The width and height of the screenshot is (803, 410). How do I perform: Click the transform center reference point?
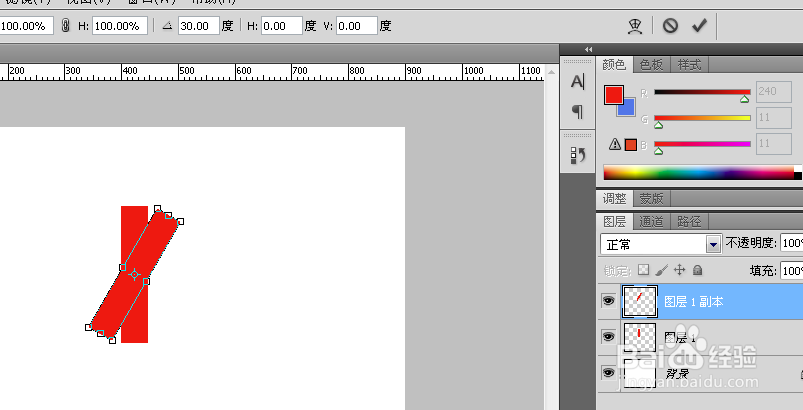click(x=134, y=274)
